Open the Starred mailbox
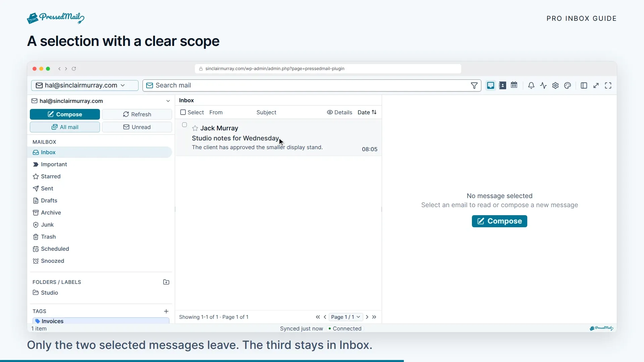644x362 pixels. pos(100,177)
